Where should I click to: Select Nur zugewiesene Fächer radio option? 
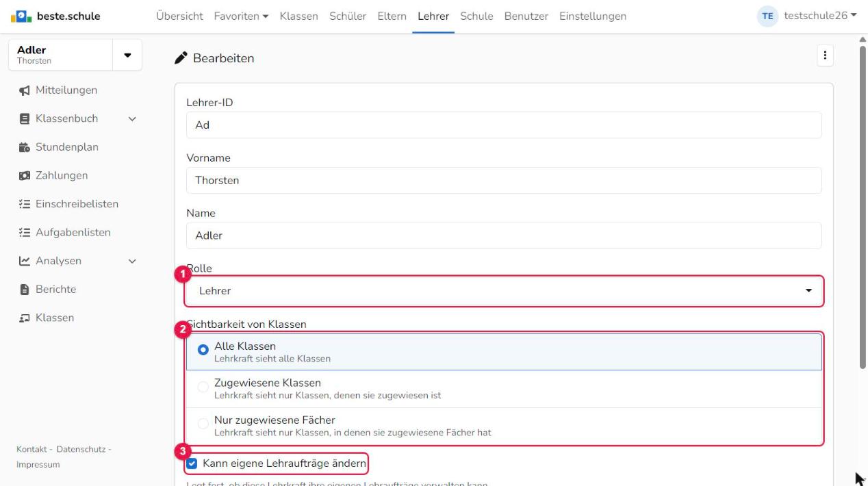tap(203, 424)
